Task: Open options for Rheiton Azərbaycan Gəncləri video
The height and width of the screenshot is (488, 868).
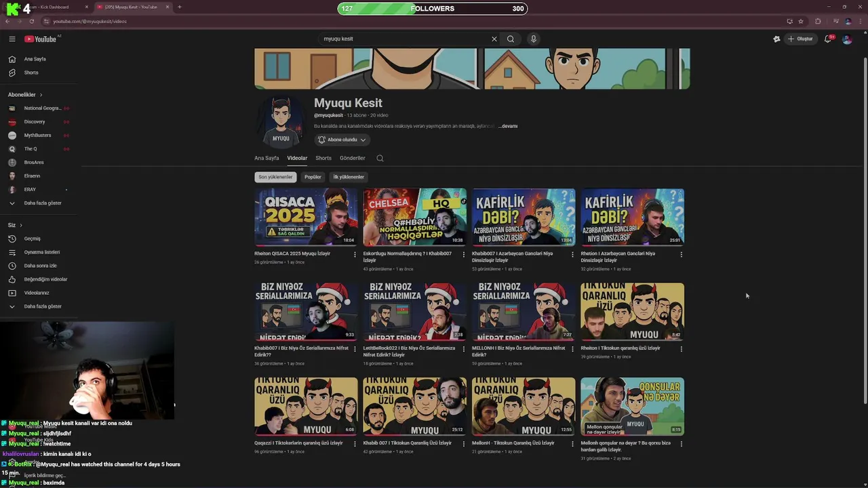Action: pos(681,255)
